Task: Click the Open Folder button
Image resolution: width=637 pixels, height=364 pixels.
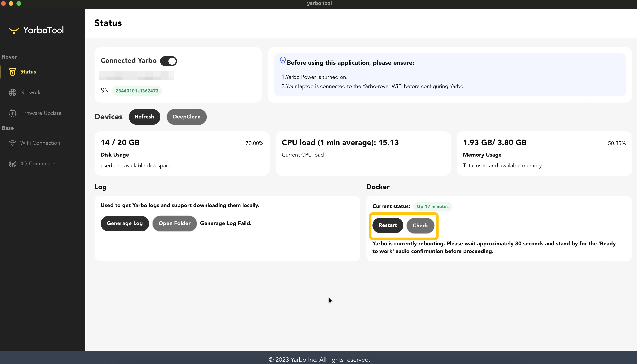Action: click(x=174, y=224)
